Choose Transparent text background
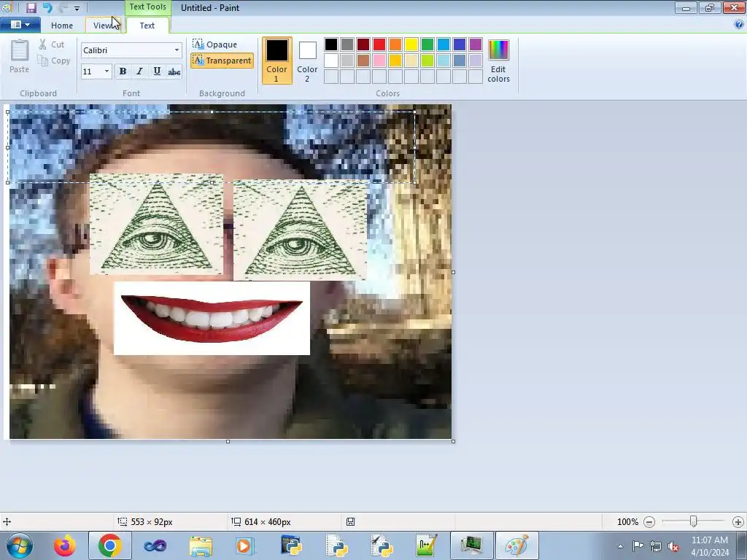Image resolution: width=747 pixels, height=560 pixels. click(222, 61)
